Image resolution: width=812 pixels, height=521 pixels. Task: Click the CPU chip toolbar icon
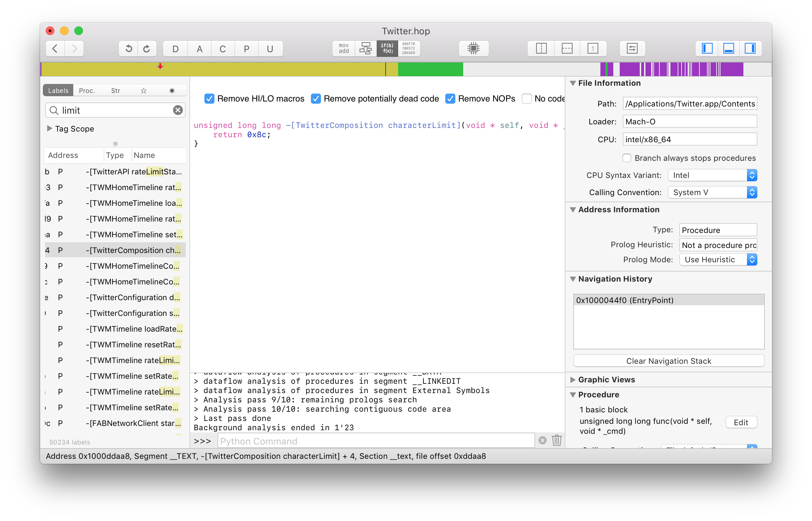(x=474, y=48)
